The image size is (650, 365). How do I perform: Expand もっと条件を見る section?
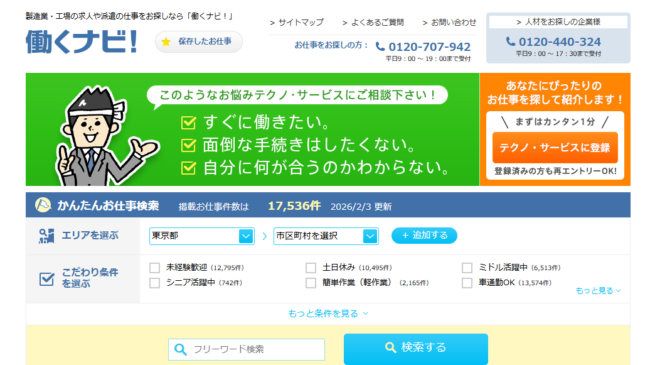[x=328, y=314]
